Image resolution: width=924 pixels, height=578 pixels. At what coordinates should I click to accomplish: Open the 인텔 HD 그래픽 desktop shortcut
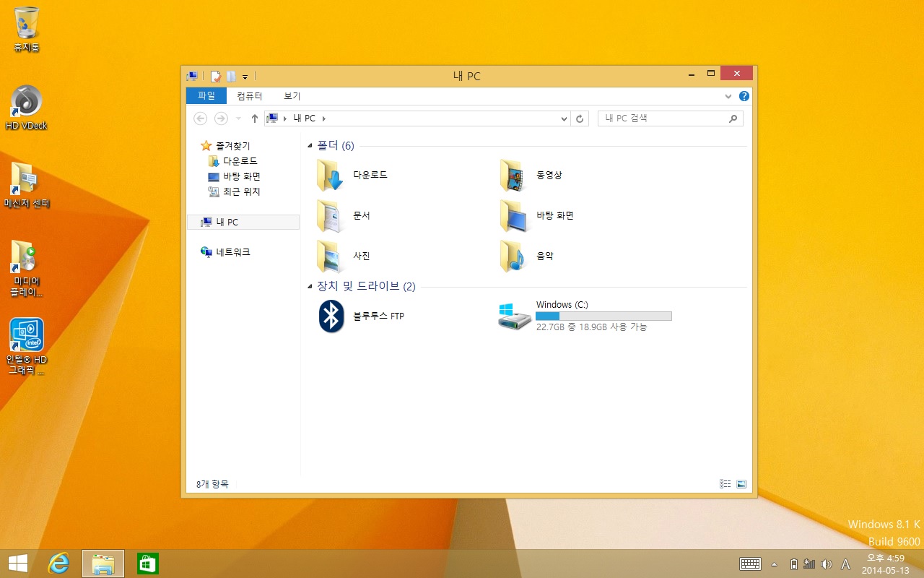click(27, 347)
